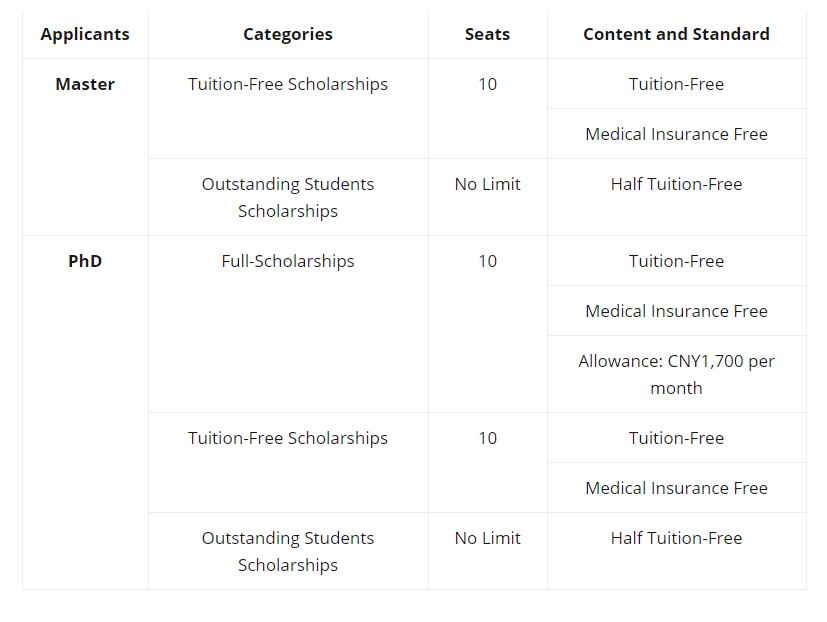Click PhD's Tuition-Free Scholarships category

pos(288,438)
